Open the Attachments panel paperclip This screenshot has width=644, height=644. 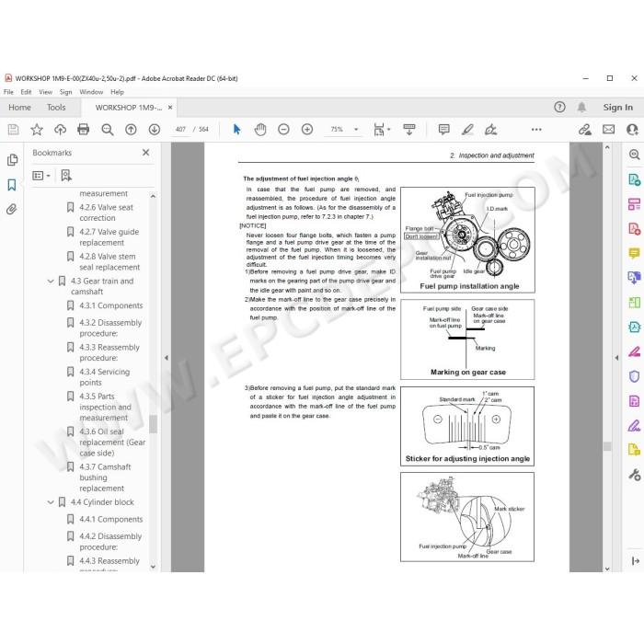point(12,210)
